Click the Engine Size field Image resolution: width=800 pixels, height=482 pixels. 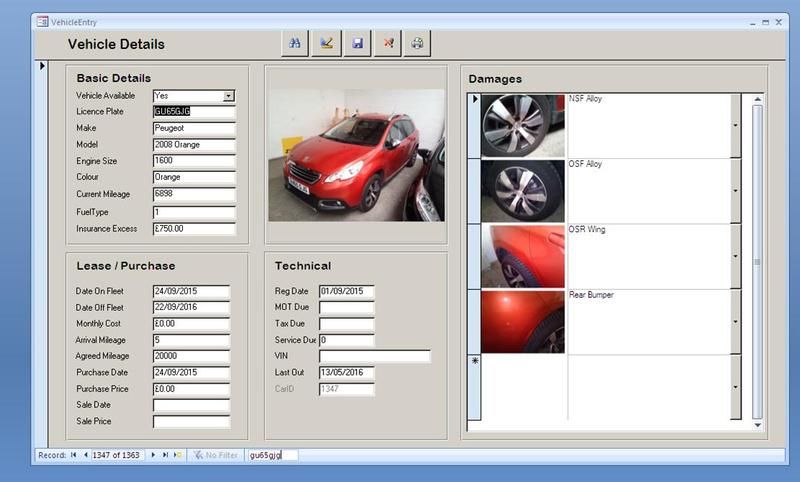[x=194, y=161]
